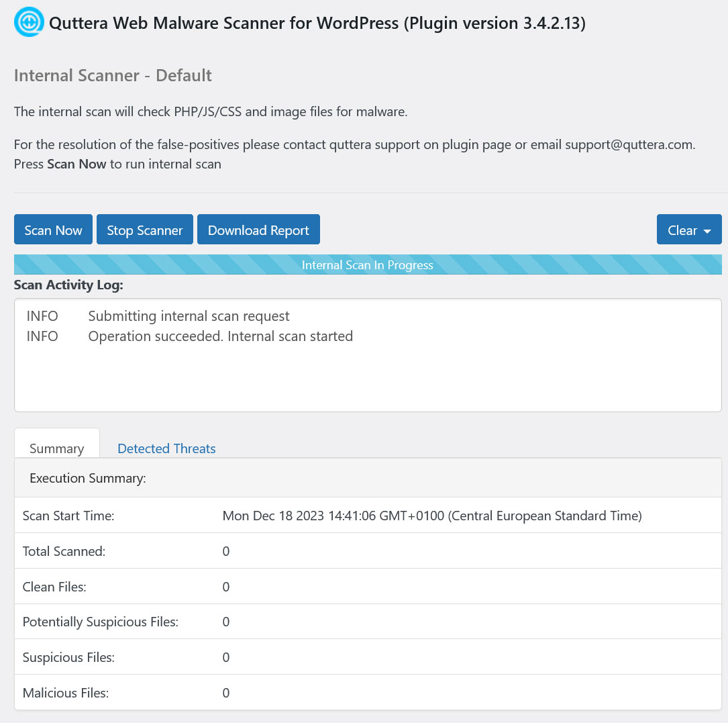Click the Scan Start Time value

(432, 516)
